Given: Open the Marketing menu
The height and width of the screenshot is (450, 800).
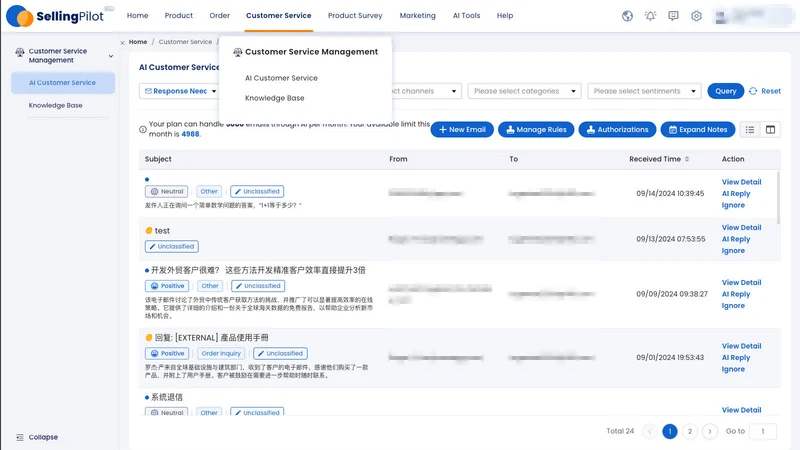Looking at the screenshot, I should 417,16.
